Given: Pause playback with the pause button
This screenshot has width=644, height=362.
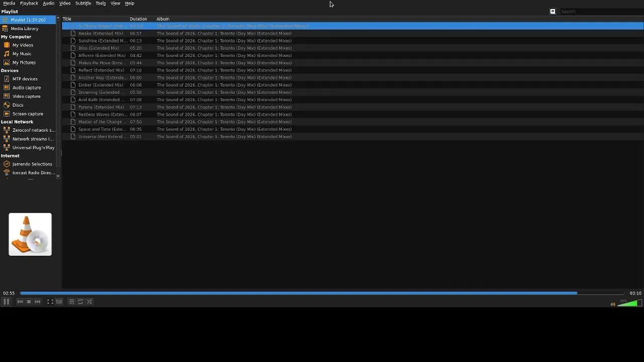Looking at the screenshot, I should point(6,302).
